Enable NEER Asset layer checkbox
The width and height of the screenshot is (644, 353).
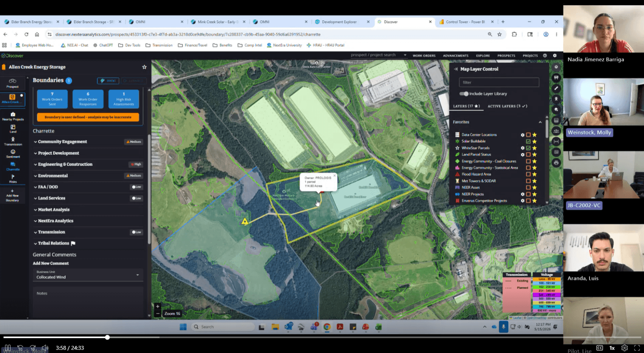pyautogui.click(x=528, y=188)
